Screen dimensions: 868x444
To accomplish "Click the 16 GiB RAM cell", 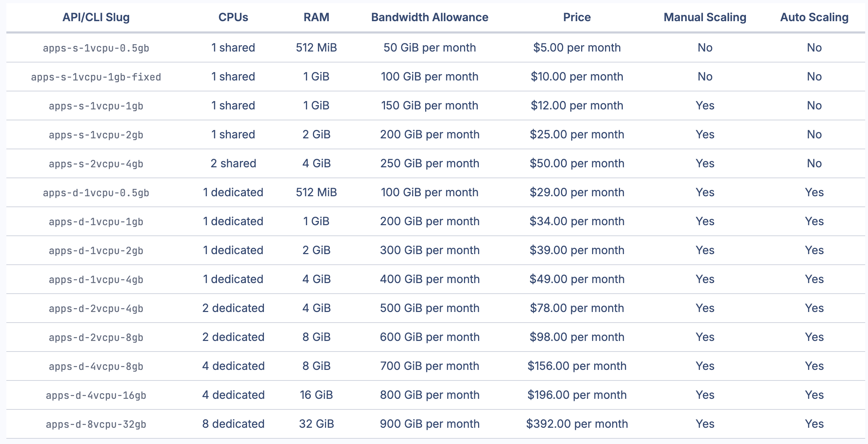I will pyautogui.click(x=316, y=395).
